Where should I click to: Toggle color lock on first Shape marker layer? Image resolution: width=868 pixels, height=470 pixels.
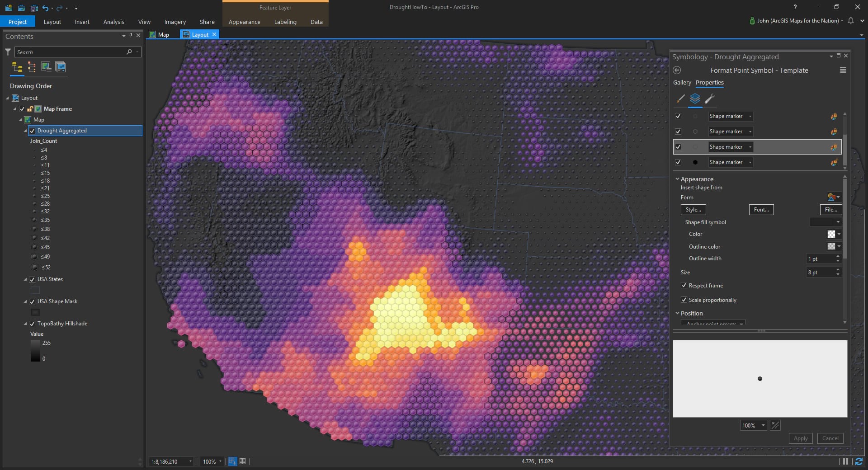coord(834,116)
